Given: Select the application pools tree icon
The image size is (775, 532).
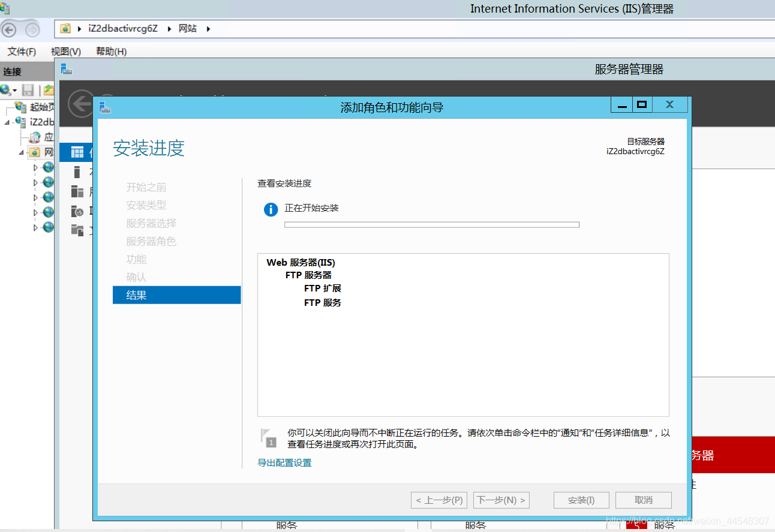Looking at the screenshot, I should pyautogui.click(x=35, y=137).
